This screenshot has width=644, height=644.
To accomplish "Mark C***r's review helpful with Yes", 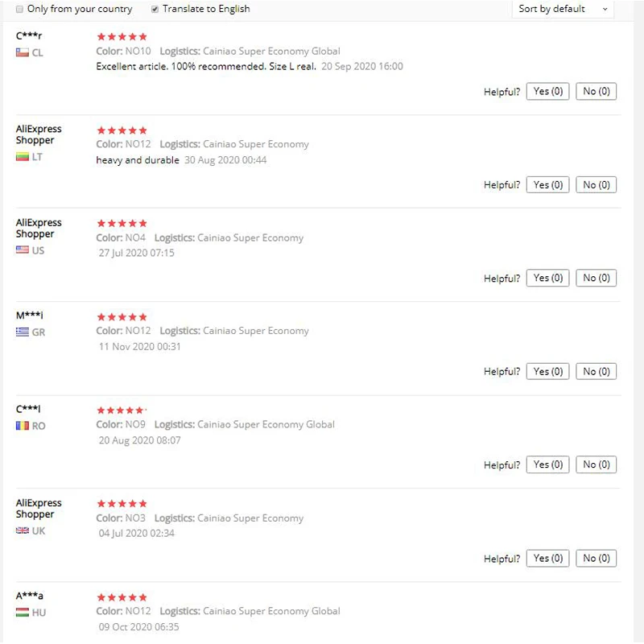I will 548,92.
